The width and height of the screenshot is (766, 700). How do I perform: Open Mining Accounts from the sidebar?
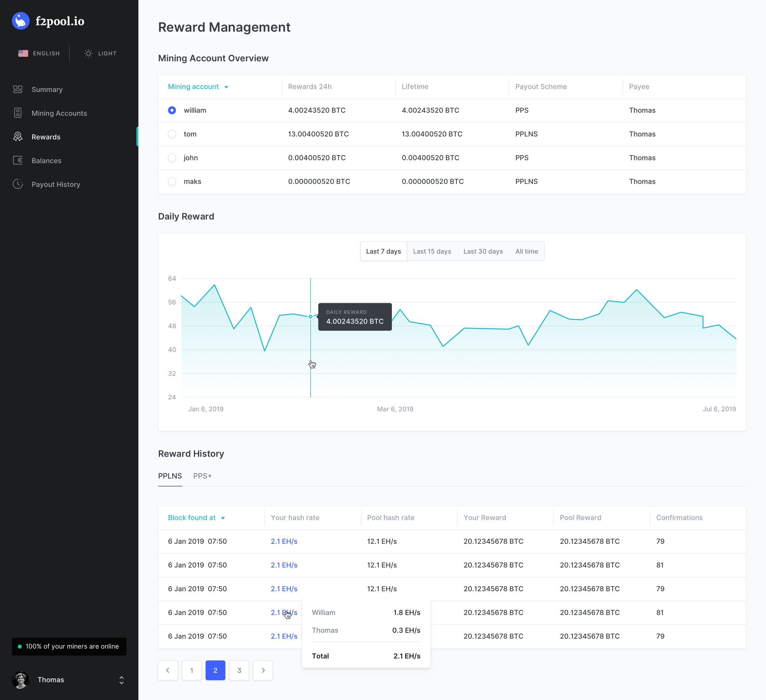(x=59, y=113)
